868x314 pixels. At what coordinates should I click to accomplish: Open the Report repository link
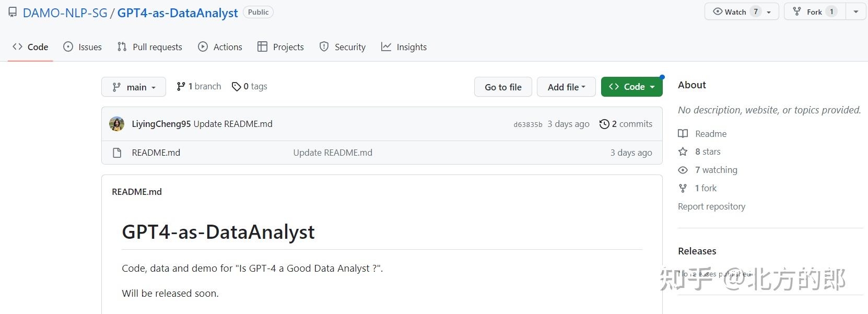click(x=711, y=206)
